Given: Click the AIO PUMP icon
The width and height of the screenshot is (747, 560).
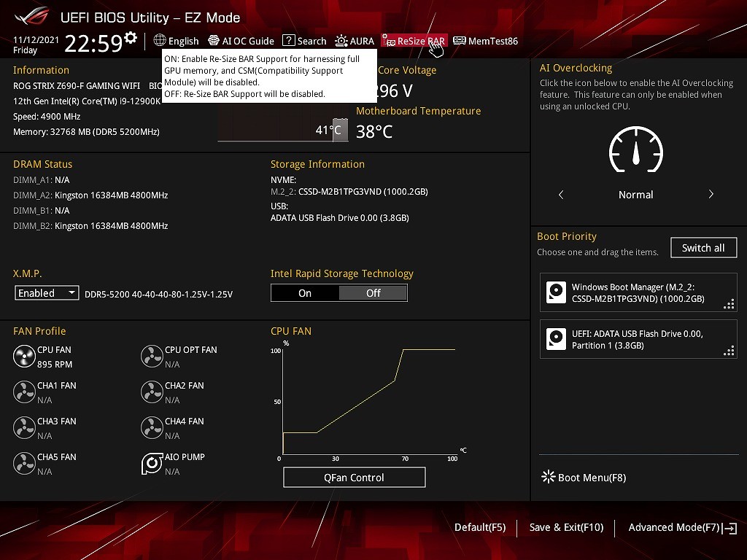Looking at the screenshot, I should pyautogui.click(x=152, y=463).
